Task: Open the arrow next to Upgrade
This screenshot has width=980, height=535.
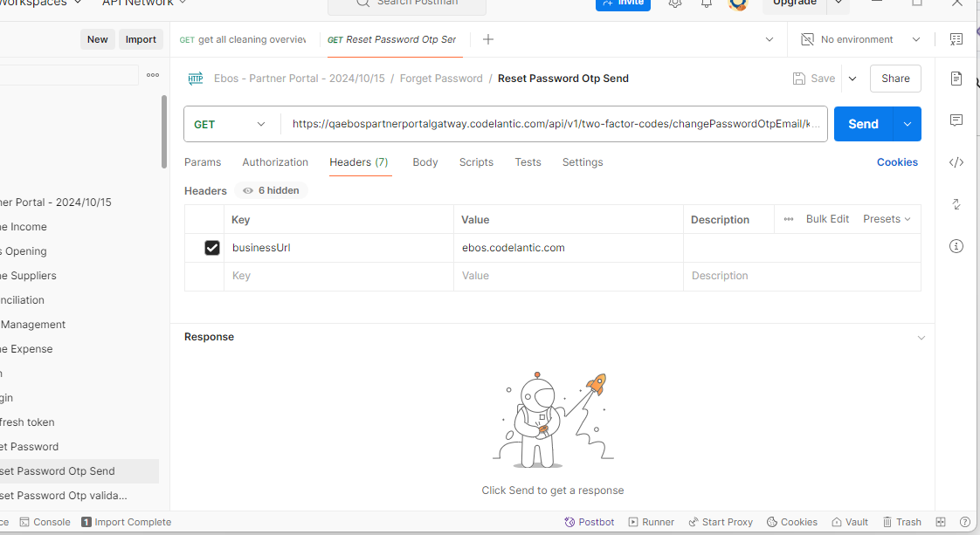Action: coord(839,3)
